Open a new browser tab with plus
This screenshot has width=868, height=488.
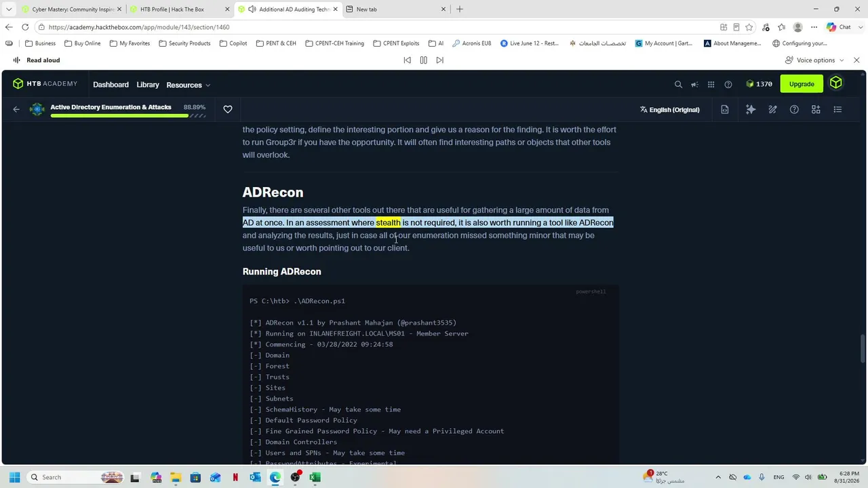(459, 9)
